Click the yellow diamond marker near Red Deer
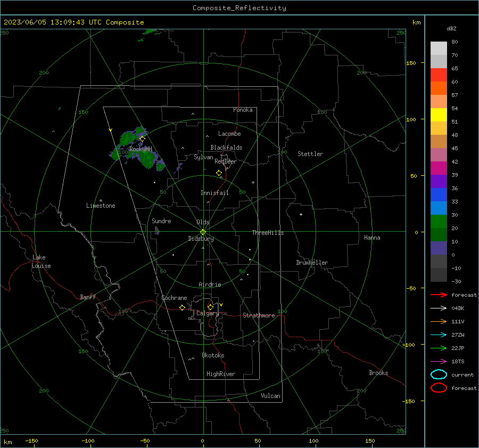479x448 pixels. pos(219,173)
